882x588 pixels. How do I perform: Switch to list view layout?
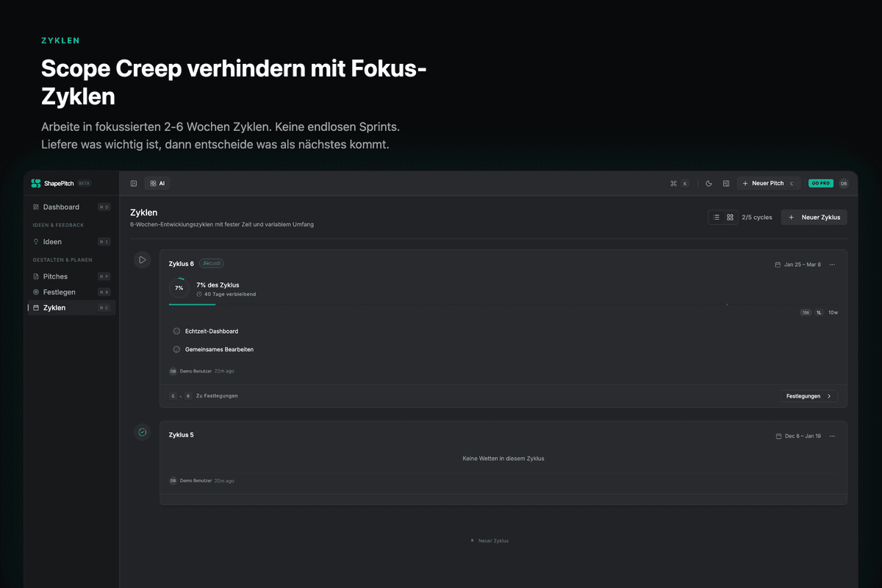tap(716, 218)
